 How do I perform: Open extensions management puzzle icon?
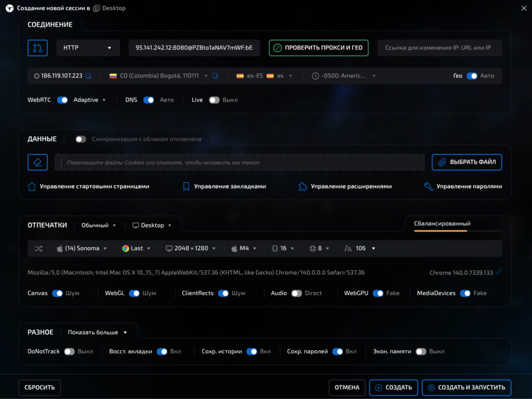(303, 187)
